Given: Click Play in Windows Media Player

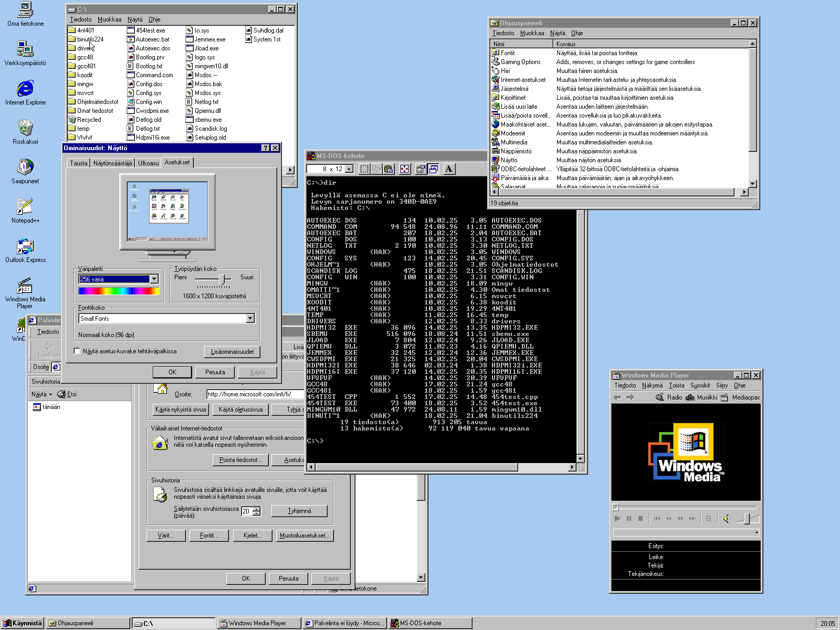Looking at the screenshot, I should [617, 519].
